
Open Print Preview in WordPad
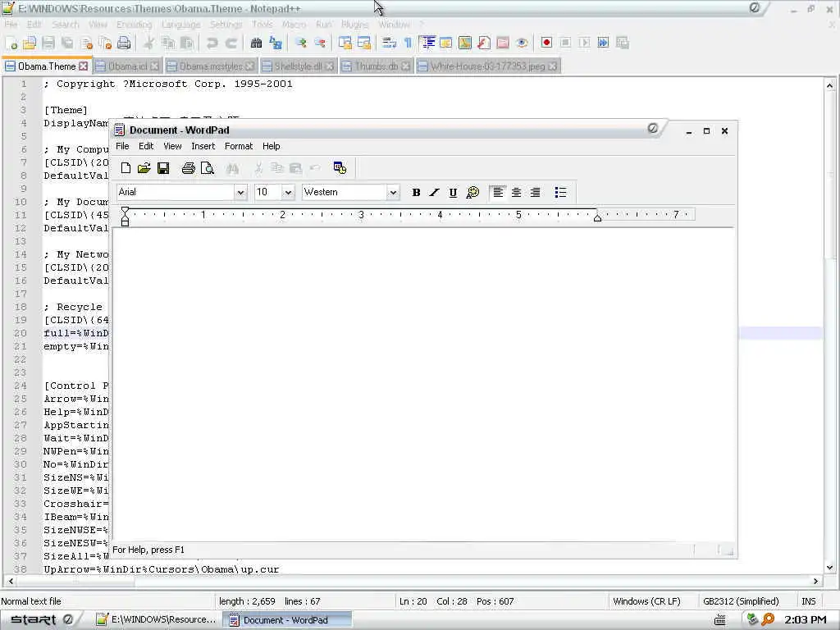point(208,168)
